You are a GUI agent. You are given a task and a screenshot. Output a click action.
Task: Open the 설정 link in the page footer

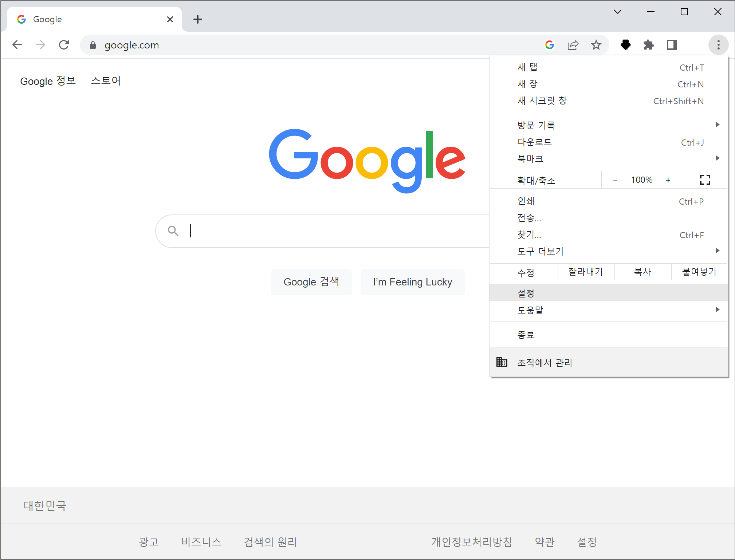[587, 542]
